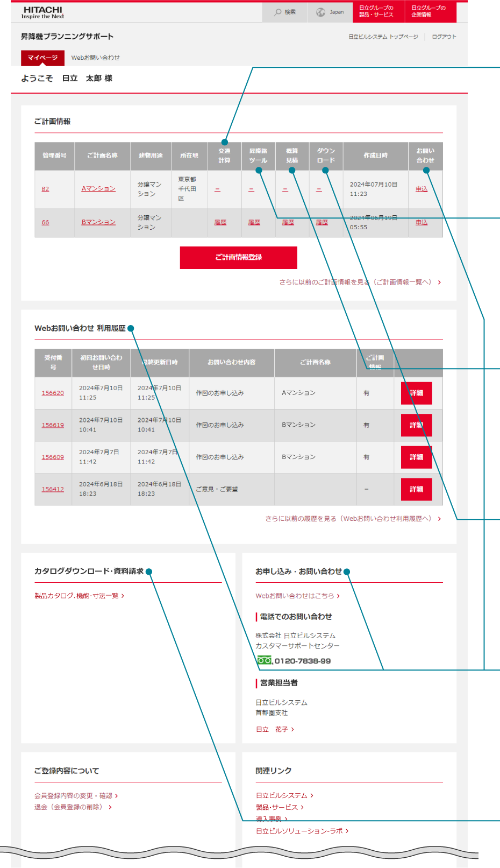Screen dimensions: 500x868
Task: Click the HITACHI Inspire the Next logo
Action: coord(42,12)
